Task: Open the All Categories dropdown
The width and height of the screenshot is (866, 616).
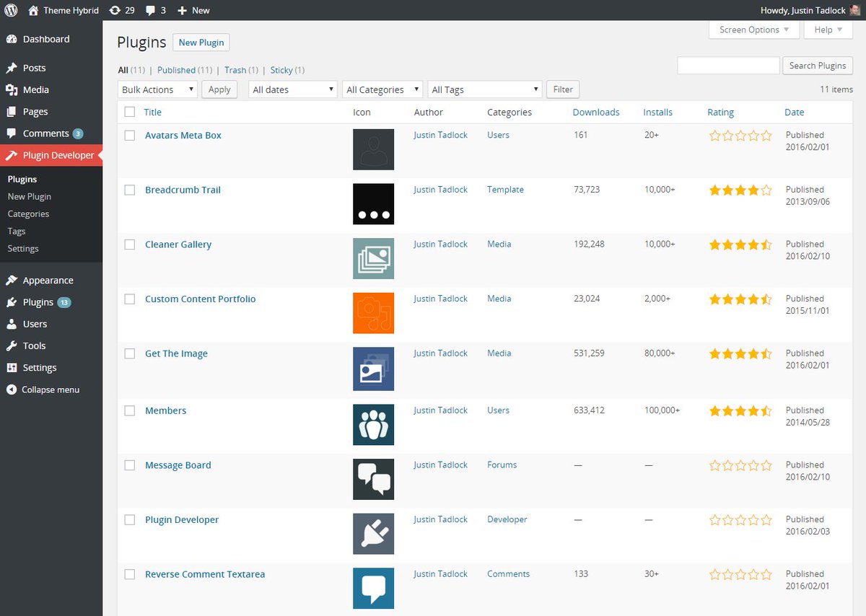Action: pyautogui.click(x=382, y=89)
